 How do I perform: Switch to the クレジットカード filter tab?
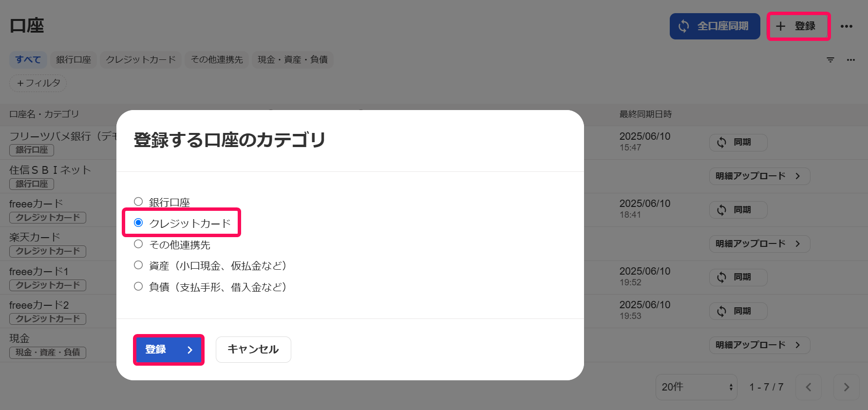pos(140,59)
